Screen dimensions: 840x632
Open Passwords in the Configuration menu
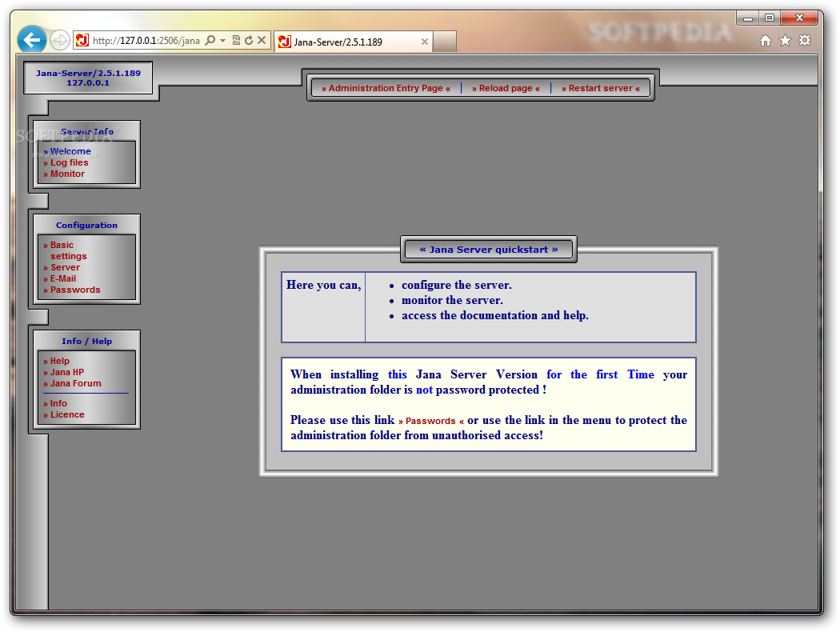click(72, 290)
